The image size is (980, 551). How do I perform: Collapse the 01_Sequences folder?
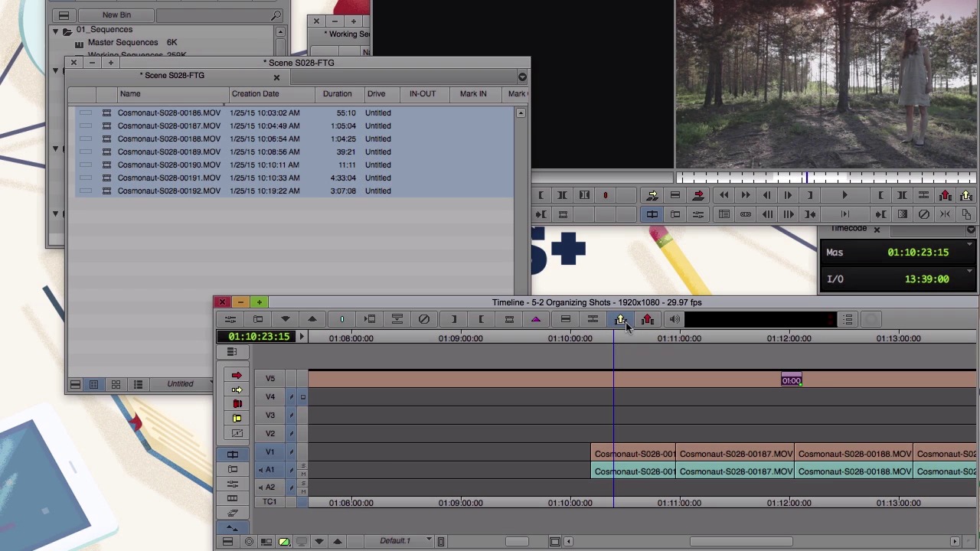[x=55, y=31]
